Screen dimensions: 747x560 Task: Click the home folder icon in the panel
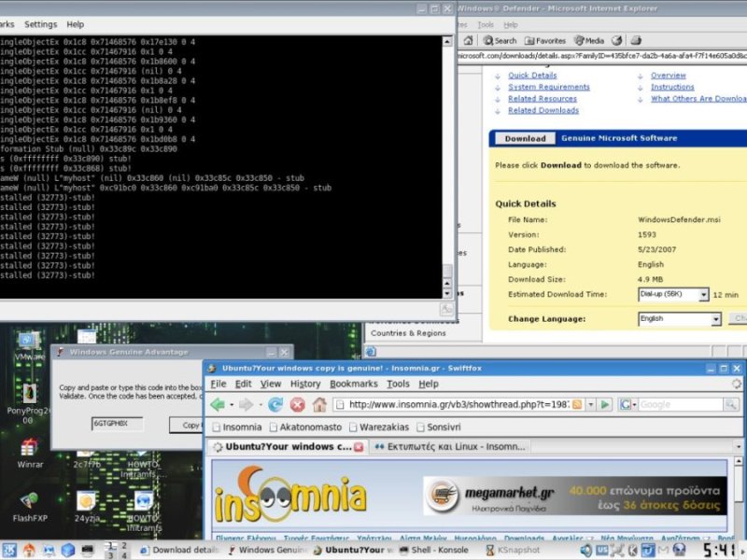tap(29, 550)
